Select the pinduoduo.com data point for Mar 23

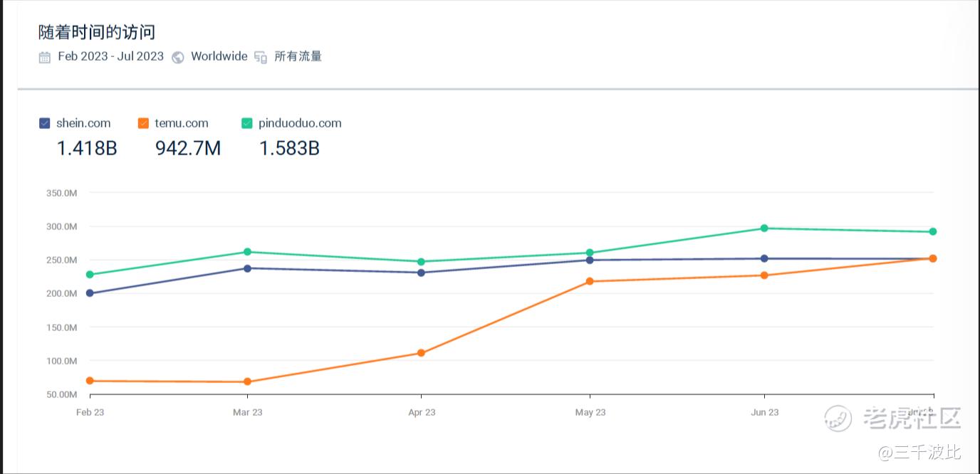[247, 252]
